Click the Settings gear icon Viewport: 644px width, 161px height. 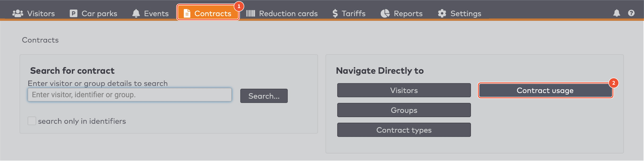tap(442, 13)
